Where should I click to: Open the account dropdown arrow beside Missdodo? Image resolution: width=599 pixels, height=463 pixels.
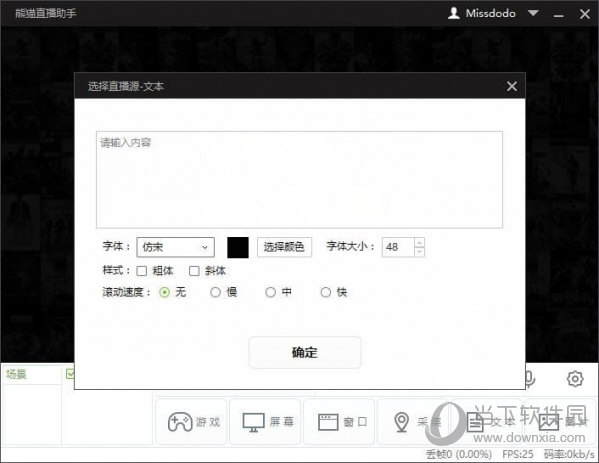coord(533,13)
